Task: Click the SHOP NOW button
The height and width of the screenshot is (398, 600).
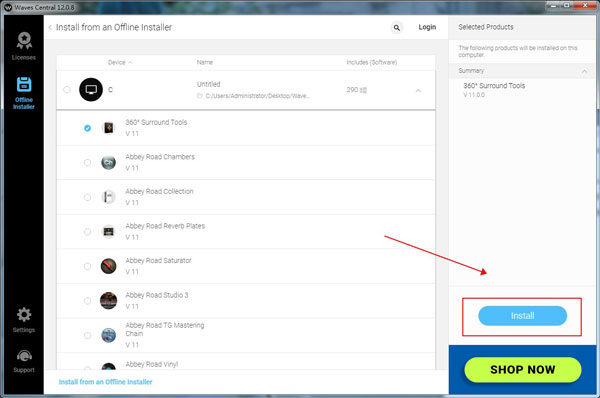Action: click(x=523, y=370)
